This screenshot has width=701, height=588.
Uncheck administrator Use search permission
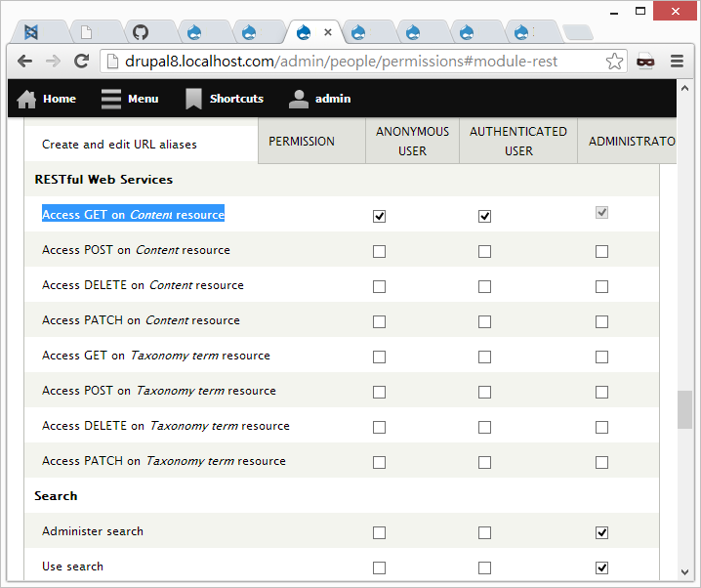click(601, 567)
